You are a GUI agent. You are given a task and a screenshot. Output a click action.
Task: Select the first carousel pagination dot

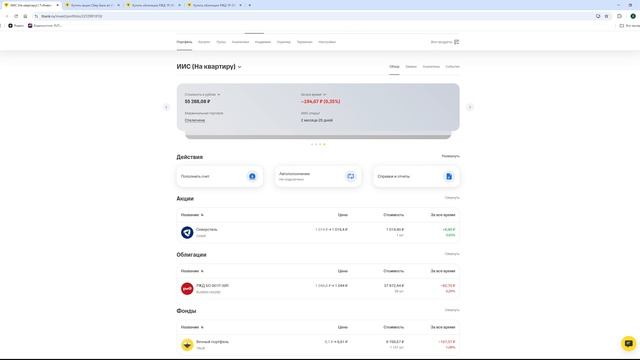(x=312, y=144)
